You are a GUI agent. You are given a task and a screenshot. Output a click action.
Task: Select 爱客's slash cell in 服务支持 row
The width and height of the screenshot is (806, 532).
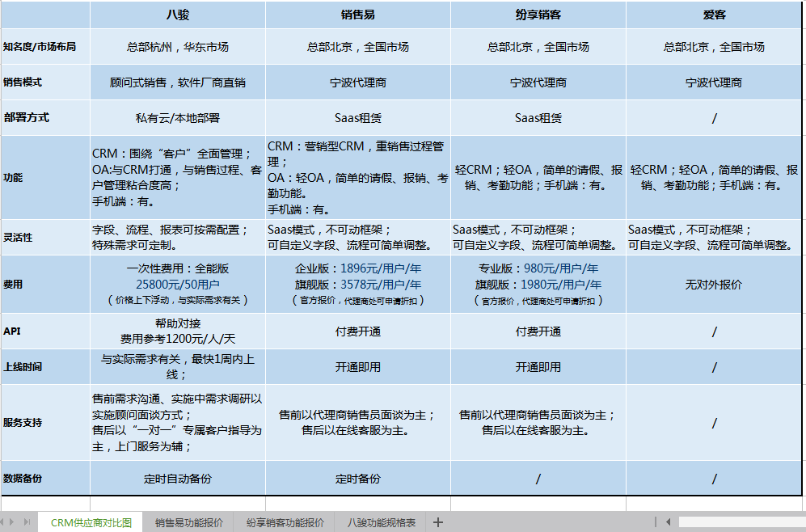tap(714, 423)
